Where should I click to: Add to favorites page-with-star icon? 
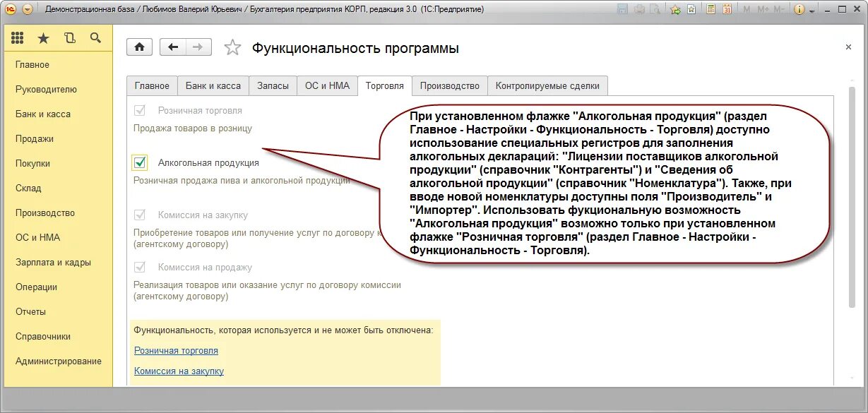pyautogui.click(x=691, y=9)
